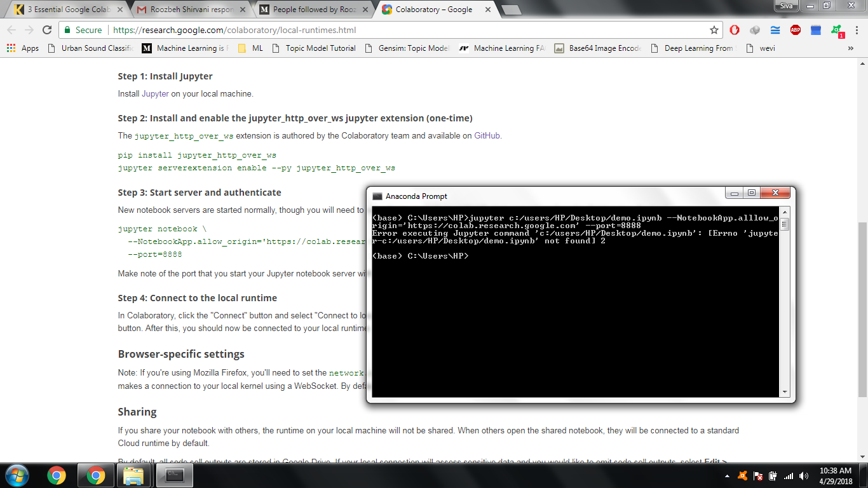Select the Anaconda Prompt taskbar button

pyautogui.click(x=174, y=475)
